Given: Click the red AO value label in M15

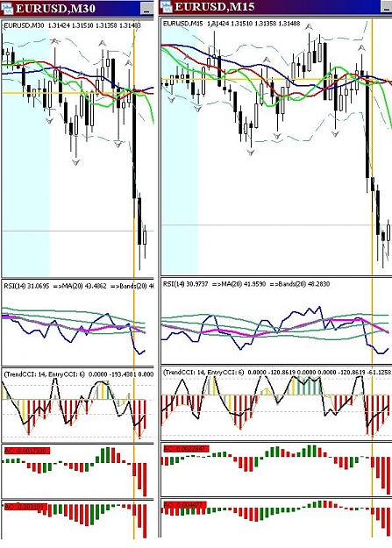Looking at the screenshot, I should [185, 505].
